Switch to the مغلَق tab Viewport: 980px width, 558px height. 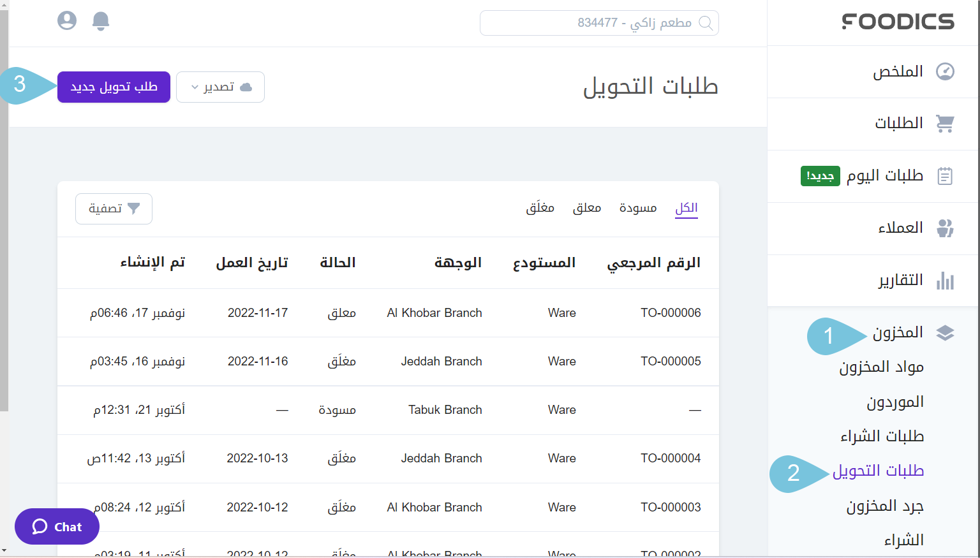click(540, 207)
